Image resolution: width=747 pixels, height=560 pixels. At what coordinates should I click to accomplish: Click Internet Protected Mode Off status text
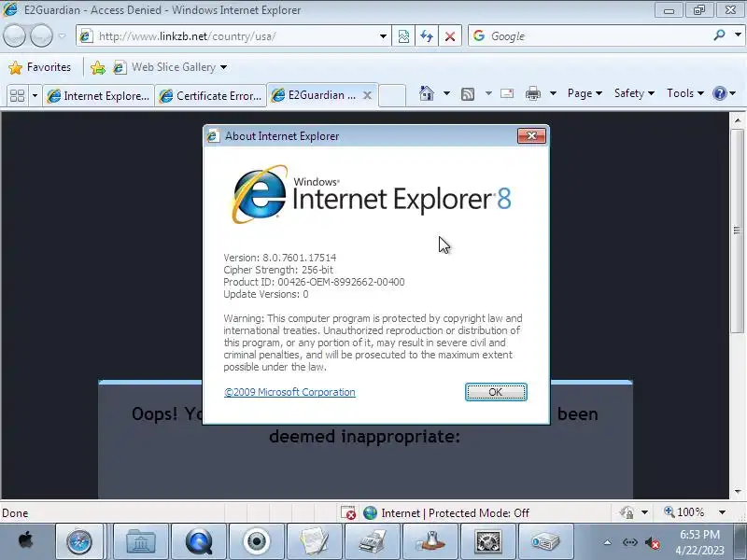coord(455,512)
